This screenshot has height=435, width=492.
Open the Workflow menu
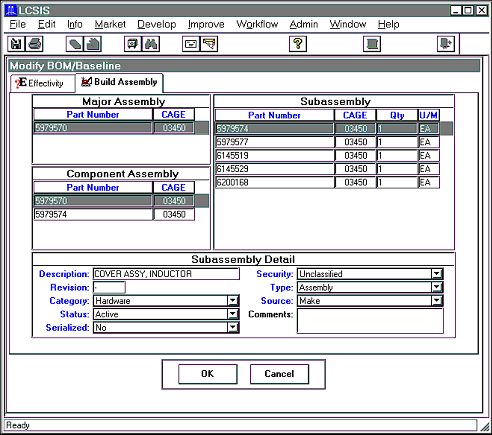click(257, 24)
